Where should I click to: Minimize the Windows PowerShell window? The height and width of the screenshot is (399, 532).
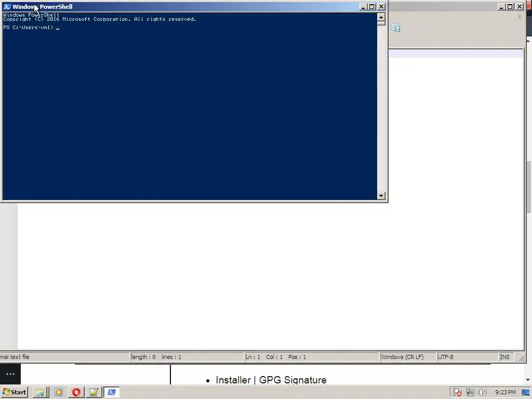[363, 6]
